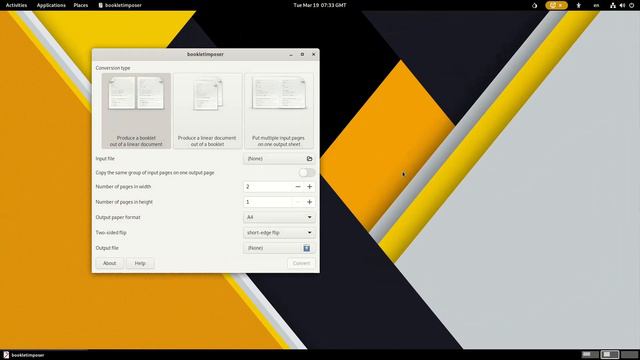Minimize the bookletimposer window
This screenshot has height=360, width=640.
[x=291, y=54]
